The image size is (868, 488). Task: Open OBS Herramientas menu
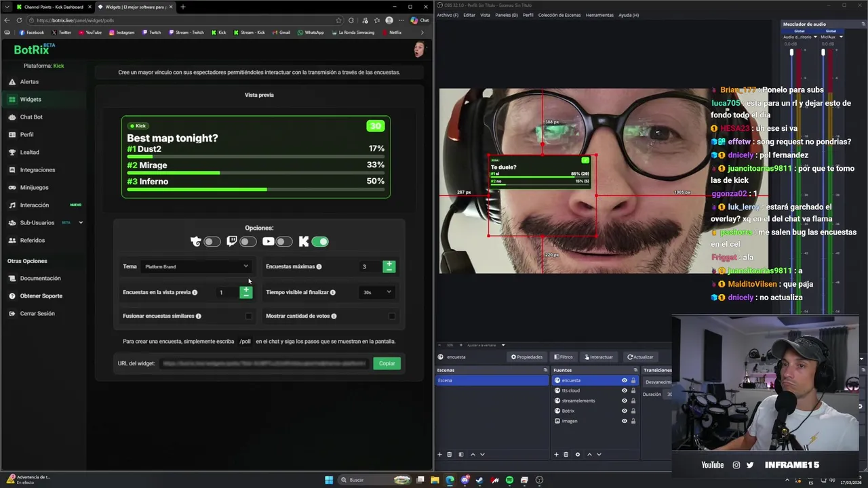(599, 15)
